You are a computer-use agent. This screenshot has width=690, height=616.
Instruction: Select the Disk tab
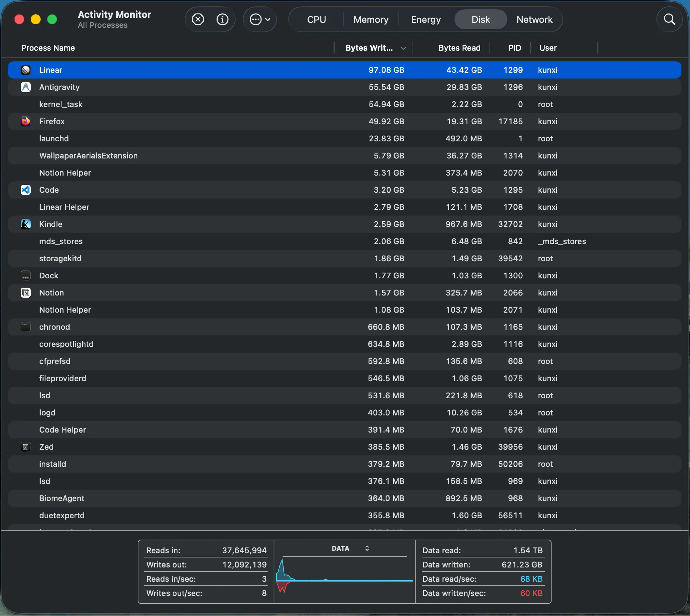(x=481, y=20)
